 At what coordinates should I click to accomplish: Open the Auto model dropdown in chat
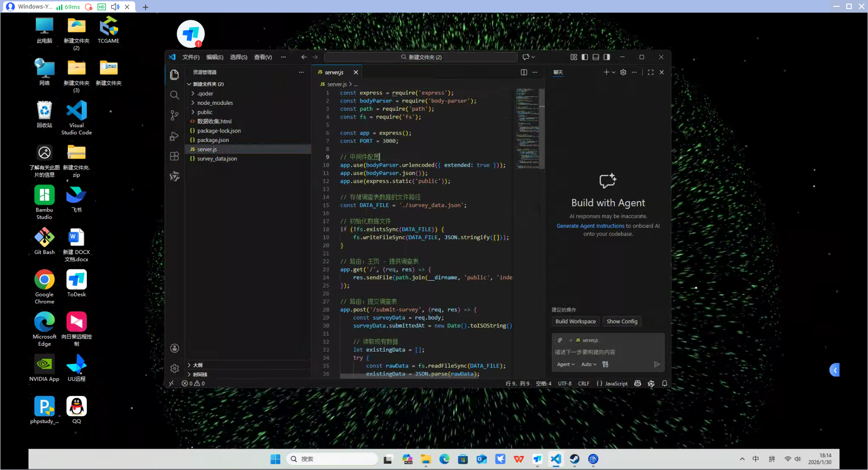click(x=589, y=364)
